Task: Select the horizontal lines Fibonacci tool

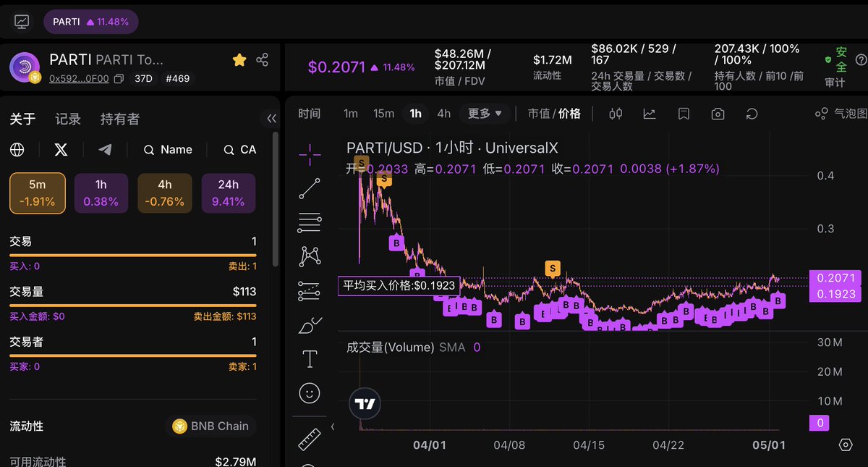Action: click(310, 222)
